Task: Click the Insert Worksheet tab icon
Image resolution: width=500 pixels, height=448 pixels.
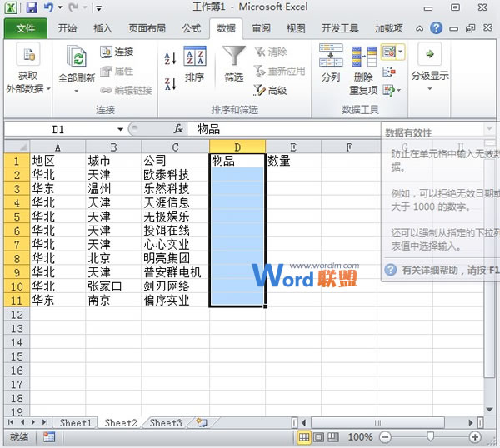Action: tap(202, 423)
